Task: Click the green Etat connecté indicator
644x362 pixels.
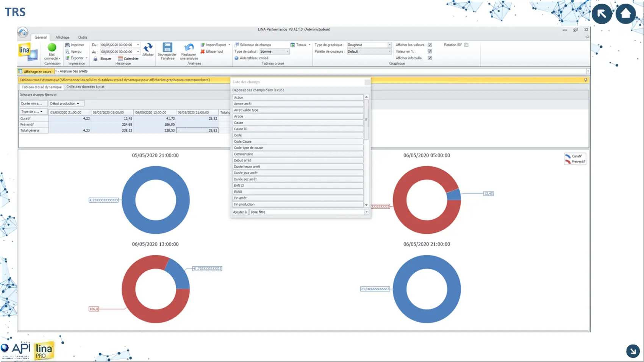Action: point(52,47)
